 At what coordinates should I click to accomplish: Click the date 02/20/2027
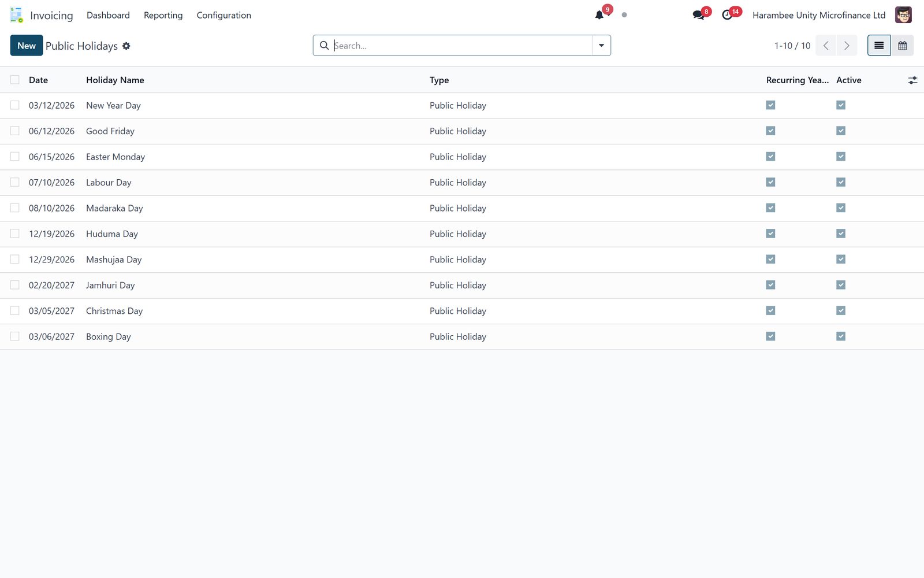[51, 285]
